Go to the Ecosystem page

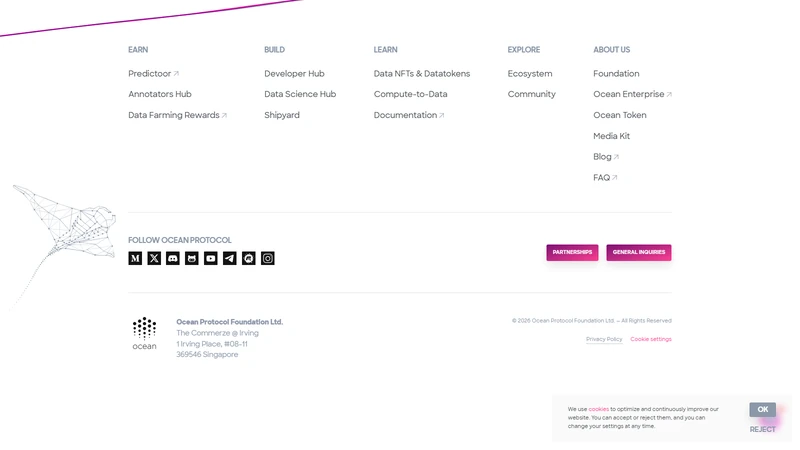(530, 73)
